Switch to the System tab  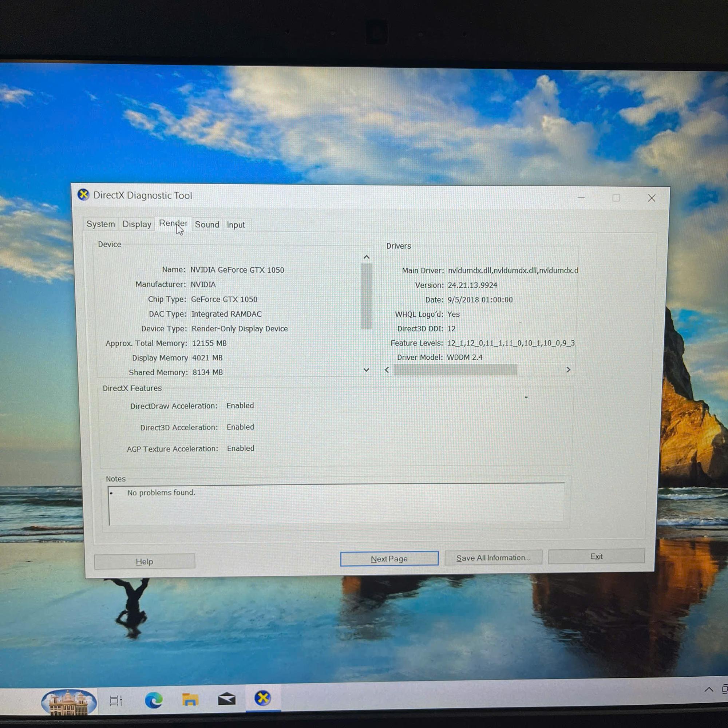[100, 224]
